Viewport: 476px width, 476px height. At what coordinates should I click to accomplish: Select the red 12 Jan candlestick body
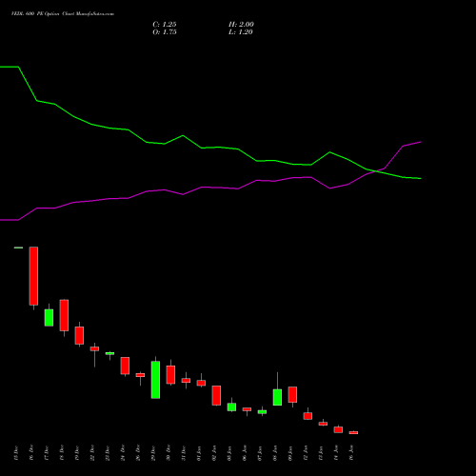click(307, 416)
